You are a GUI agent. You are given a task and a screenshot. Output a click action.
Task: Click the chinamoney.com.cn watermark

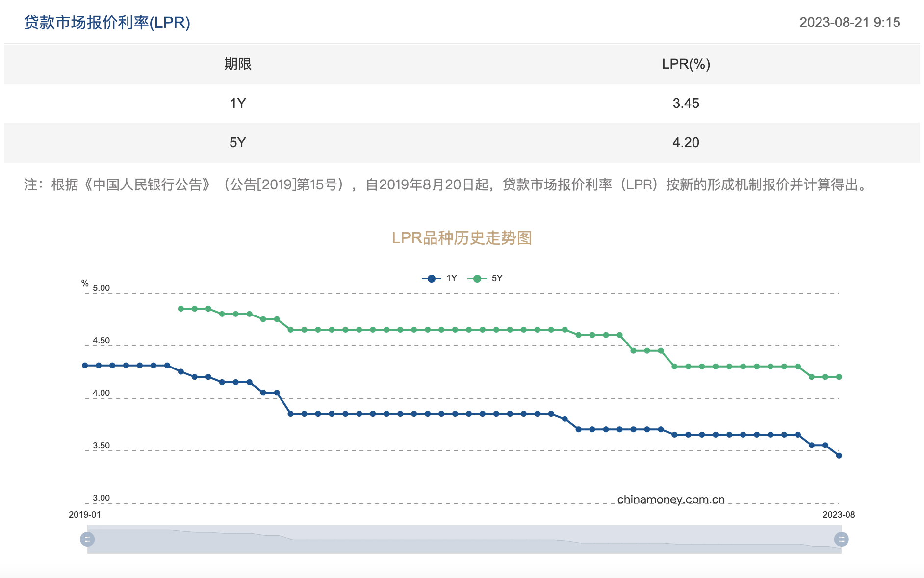[x=670, y=499]
